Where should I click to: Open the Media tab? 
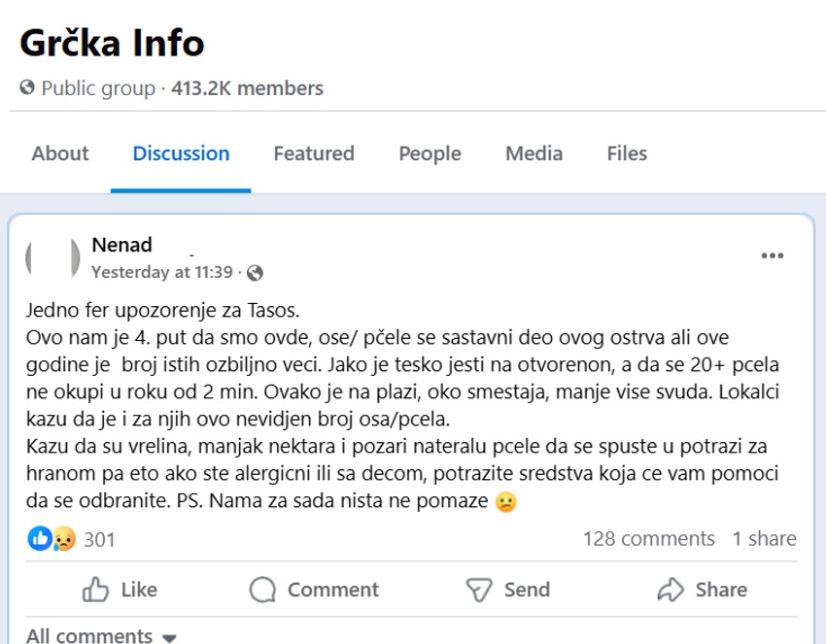coord(533,153)
